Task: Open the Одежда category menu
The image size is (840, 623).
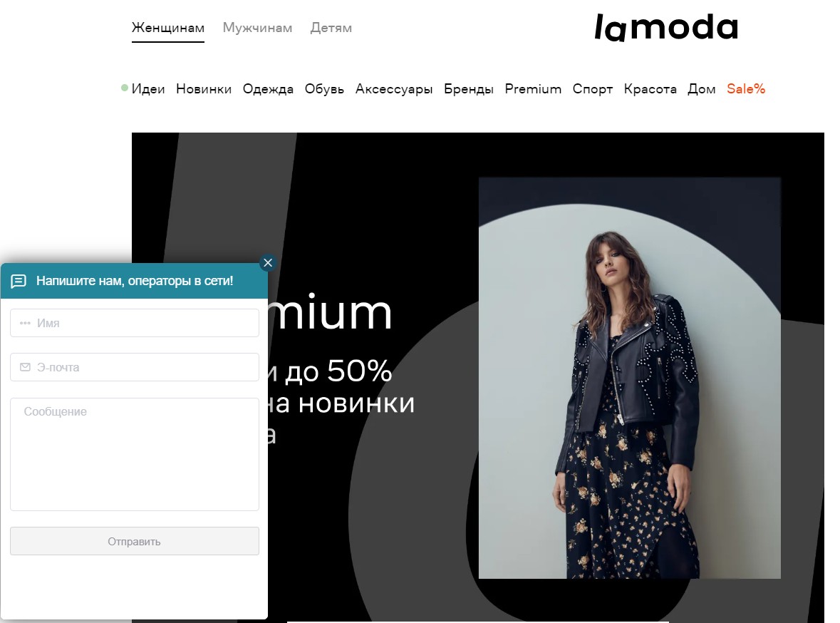Action: click(x=269, y=89)
